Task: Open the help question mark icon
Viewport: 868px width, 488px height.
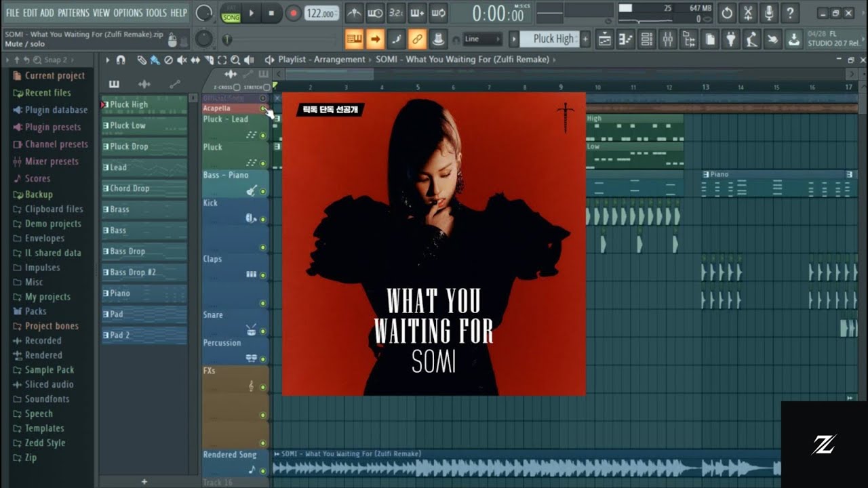Action: [789, 13]
